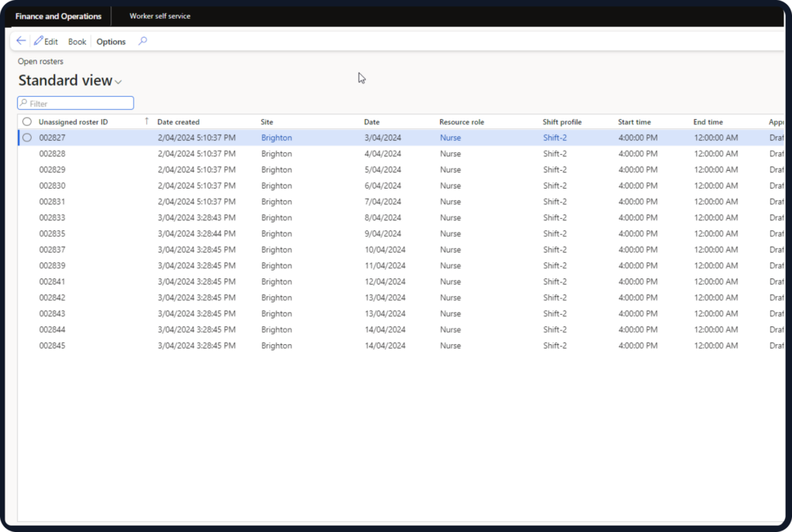Click the Start time column header

point(634,121)
